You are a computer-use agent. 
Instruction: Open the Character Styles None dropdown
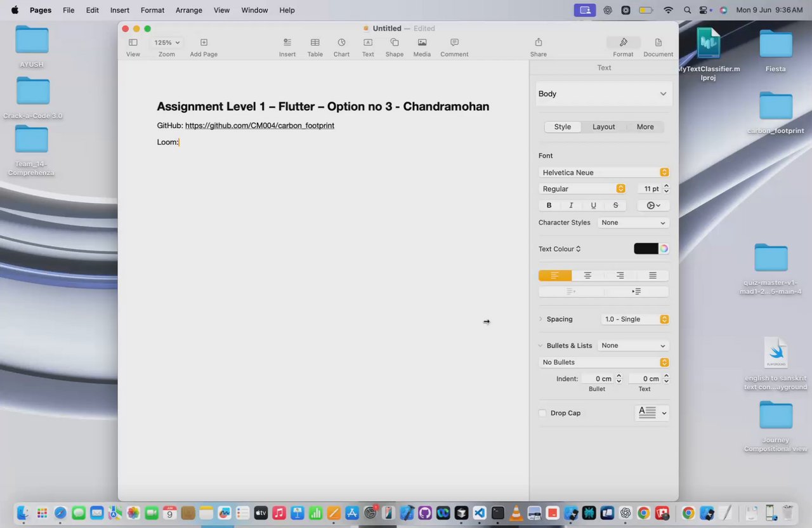click(633, 223)
